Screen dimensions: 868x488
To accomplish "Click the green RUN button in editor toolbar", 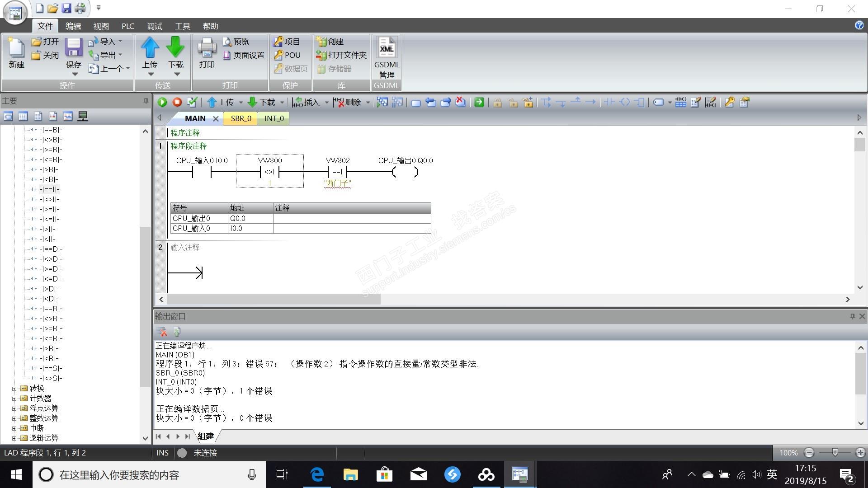I will (162, 103).
